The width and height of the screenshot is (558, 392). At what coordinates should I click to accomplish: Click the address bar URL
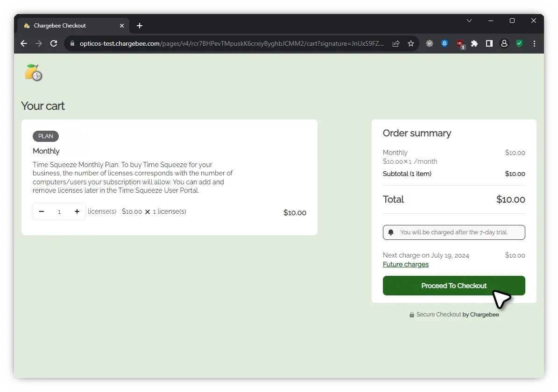tap(231, 43)
